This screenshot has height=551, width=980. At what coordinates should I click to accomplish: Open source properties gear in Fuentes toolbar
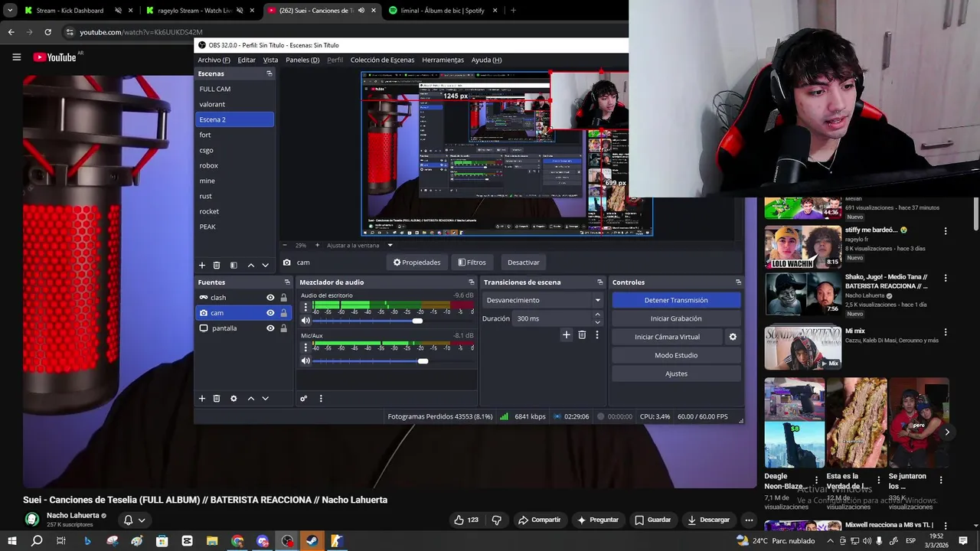tap(234, 398)
